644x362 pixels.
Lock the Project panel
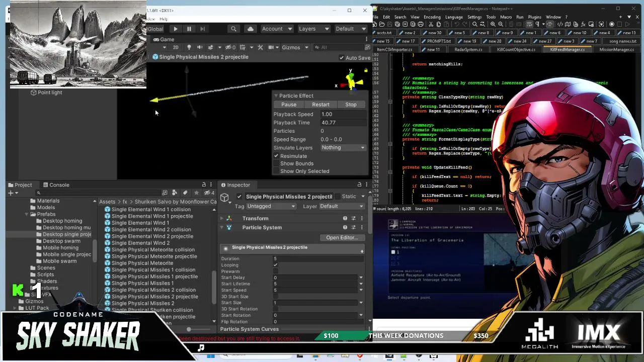click(x=204, y=185)
